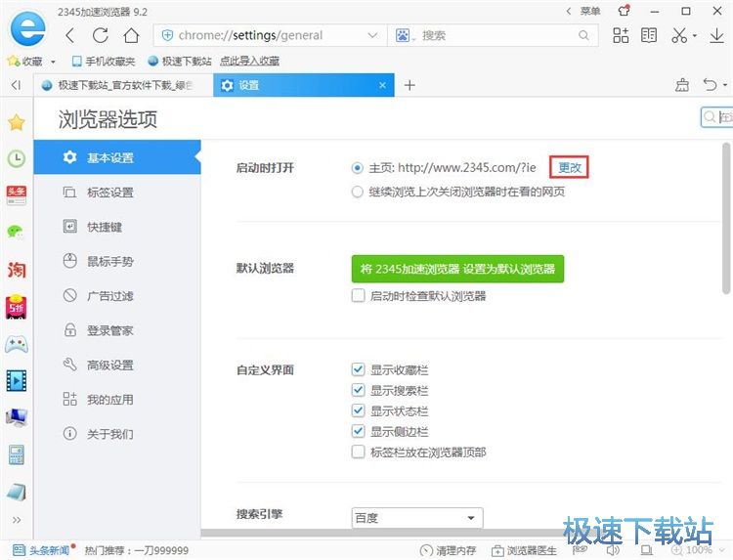
Task: Switch to the 极速下载站 tab
Action: (x=123, y=85)
